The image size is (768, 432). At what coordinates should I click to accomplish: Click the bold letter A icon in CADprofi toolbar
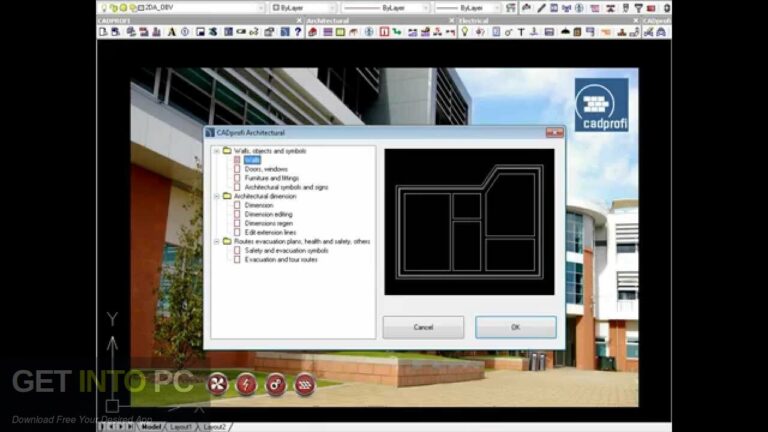(x=171, y=32)
